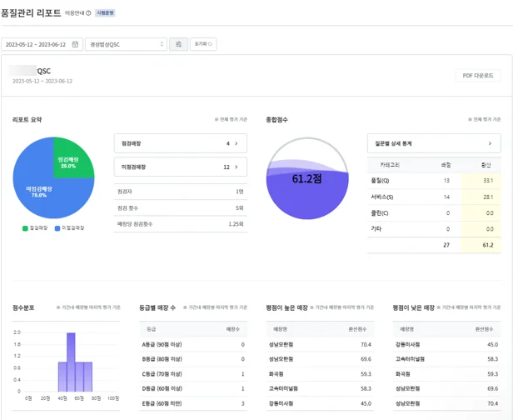Expand the 미점검매장 12 row chevron

237,167
